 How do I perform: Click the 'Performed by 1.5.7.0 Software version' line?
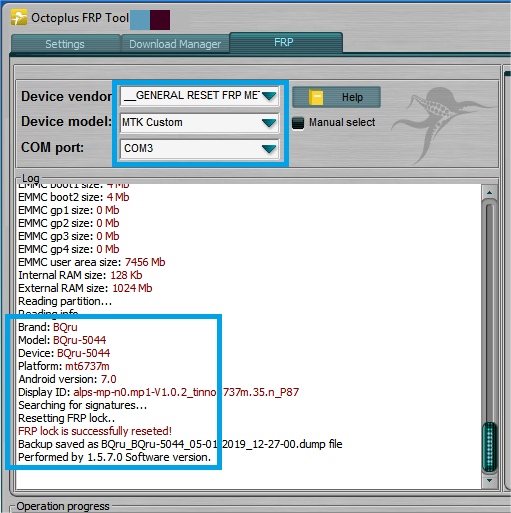(x=114, y=457)
